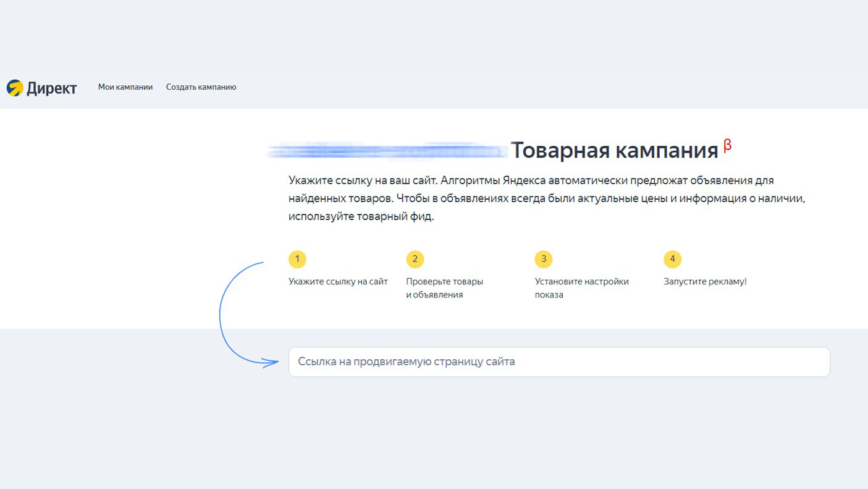The width and height of the screenshot is (868, 489).
Task: Click the red beta mark beside the heading
Action: (728, 145)
